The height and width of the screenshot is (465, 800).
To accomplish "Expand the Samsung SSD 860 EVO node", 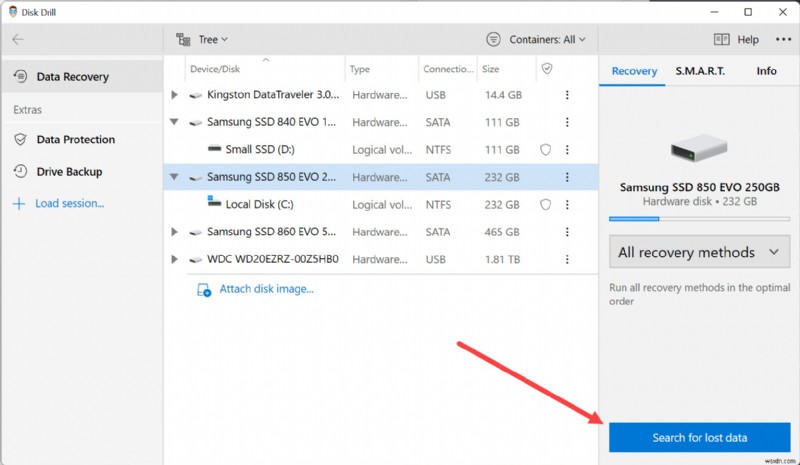I will 174,232.
